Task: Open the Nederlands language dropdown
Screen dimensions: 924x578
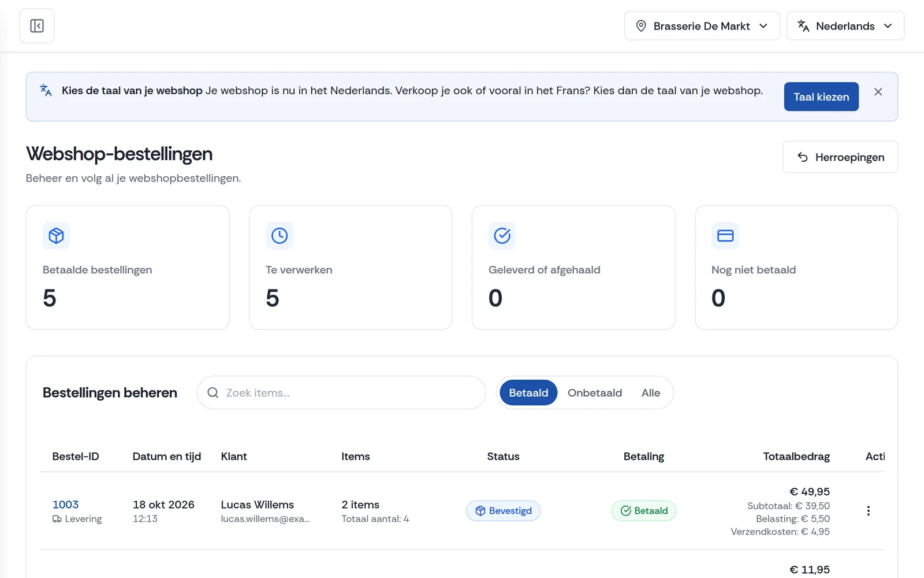Action: coord(845,26)
